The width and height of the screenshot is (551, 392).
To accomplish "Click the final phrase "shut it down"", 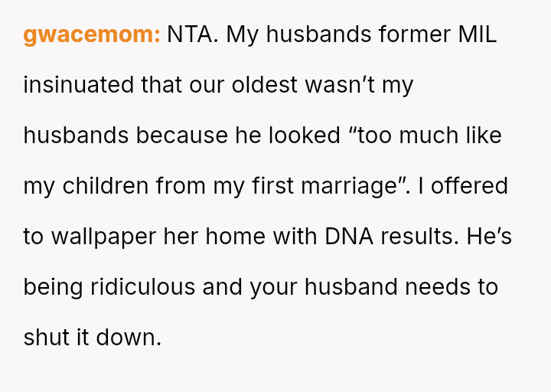I will 92,338.
